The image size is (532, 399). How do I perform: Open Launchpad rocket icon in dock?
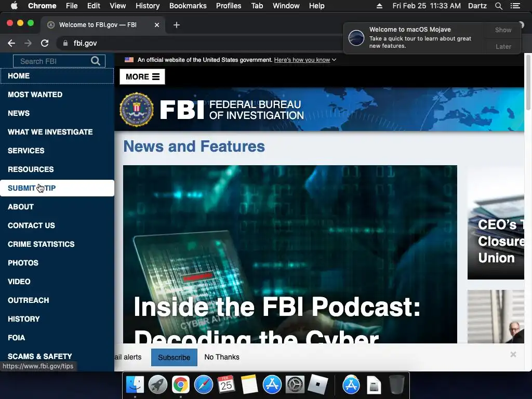[x=158, y=385]
